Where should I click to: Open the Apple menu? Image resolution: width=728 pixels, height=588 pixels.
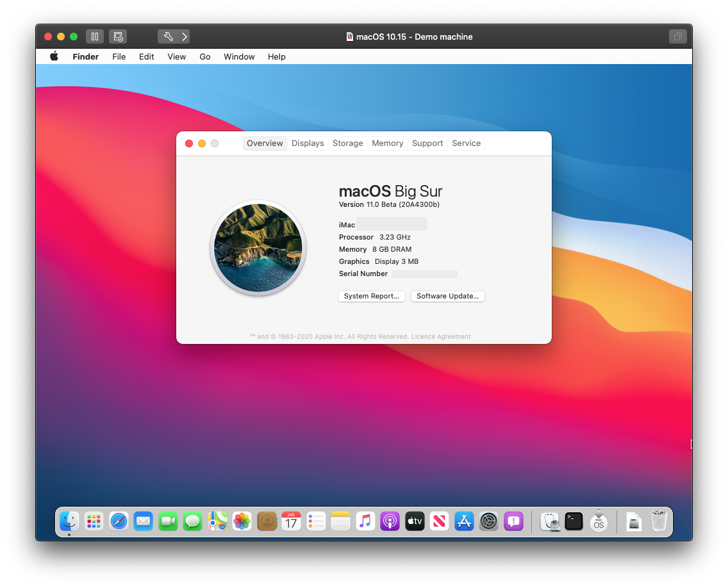click(x=54, y=56)
